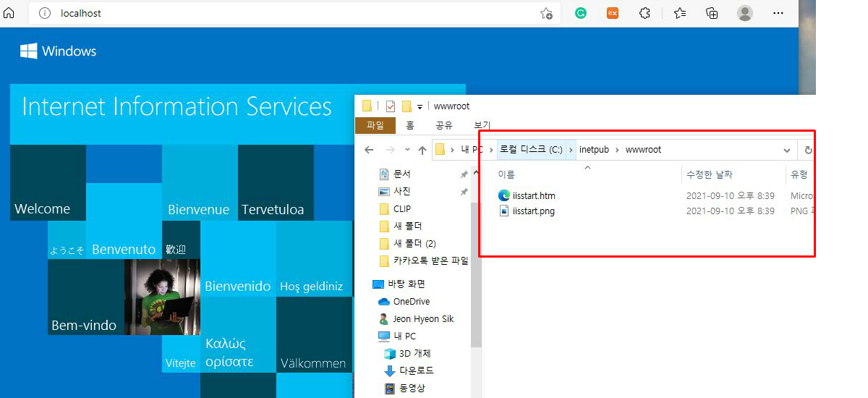Click New folder icon in Explorer title bar
The width and height of the screenshot is (868, 398).
point(407,106)
